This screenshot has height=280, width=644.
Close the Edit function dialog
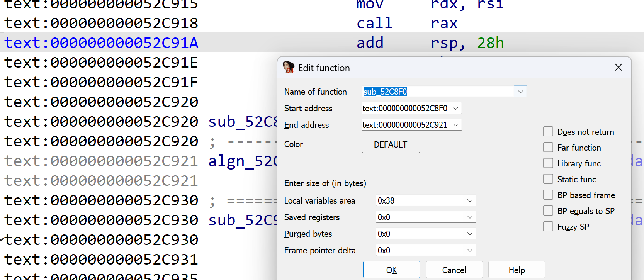(x=618, y=68)
